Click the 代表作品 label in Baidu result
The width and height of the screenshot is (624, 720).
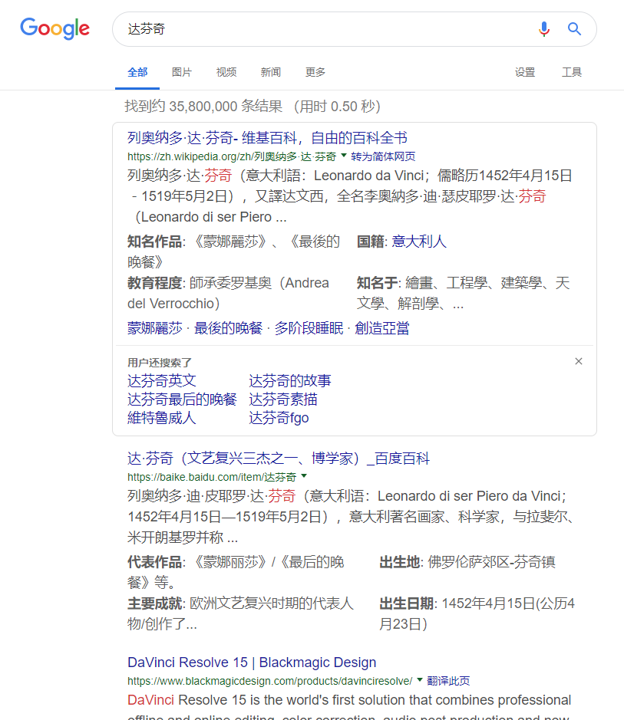[x=154, y=562]
